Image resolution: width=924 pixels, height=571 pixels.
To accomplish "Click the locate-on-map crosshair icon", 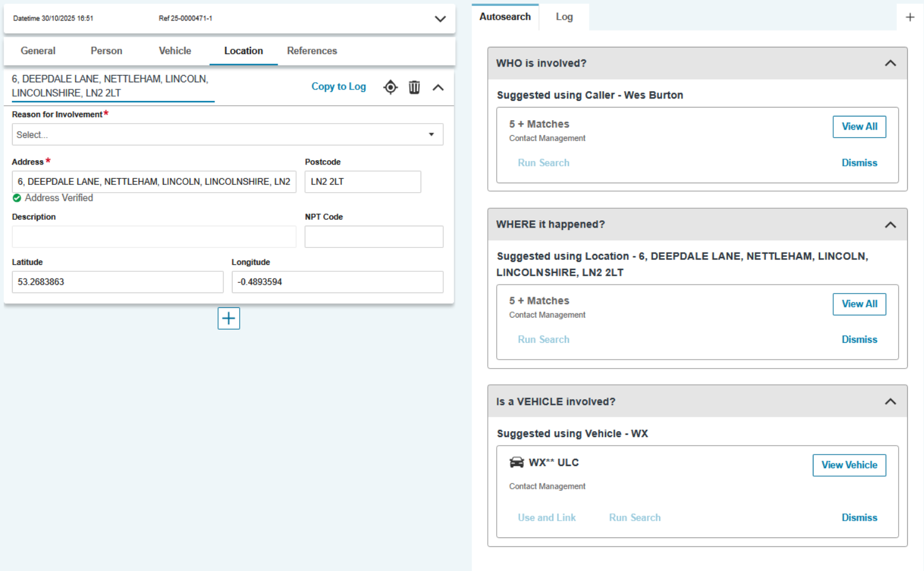I will click(x=391, y=87).
